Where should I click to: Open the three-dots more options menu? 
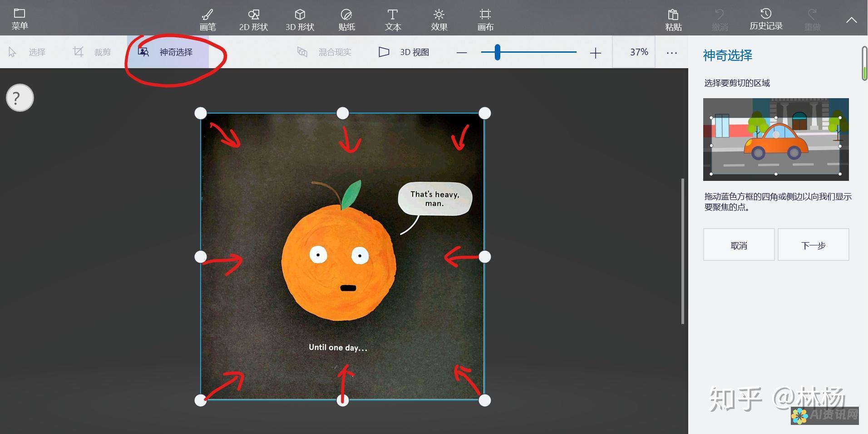click(x=671, y=53)
